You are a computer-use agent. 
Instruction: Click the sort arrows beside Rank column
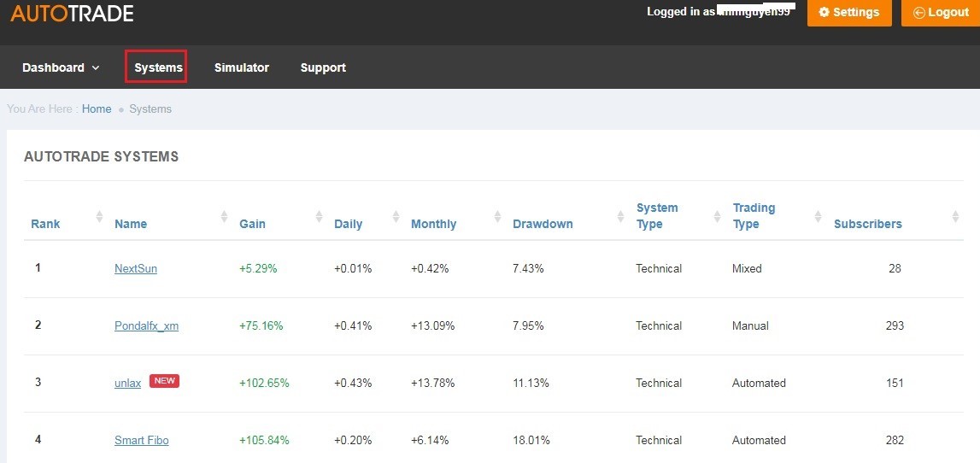(x=99, y=217)
